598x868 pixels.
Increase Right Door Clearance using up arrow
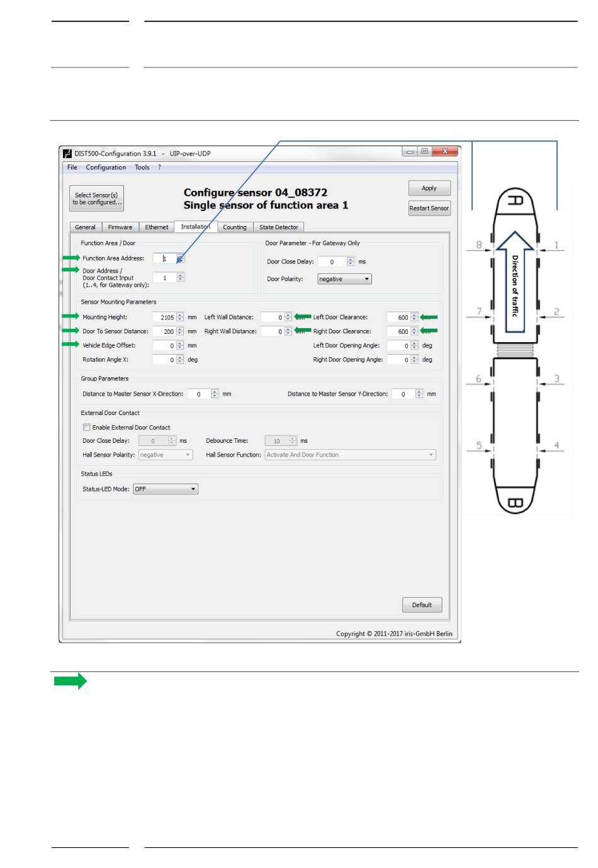[414, 329]
